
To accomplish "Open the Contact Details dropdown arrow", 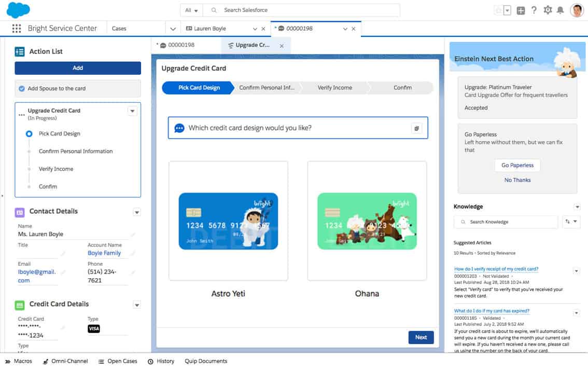I will point(137,212).
